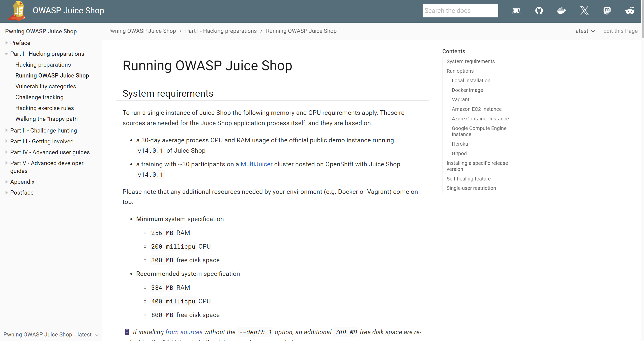Screen dimensions: 644x341
Task: Open the latest version dropdown in breadcrumb bar
Action: pos(584,31)
